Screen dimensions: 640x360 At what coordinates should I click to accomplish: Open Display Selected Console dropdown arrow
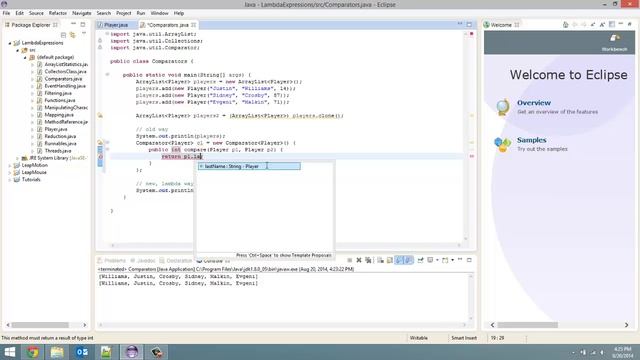click(x=437, y=260)
